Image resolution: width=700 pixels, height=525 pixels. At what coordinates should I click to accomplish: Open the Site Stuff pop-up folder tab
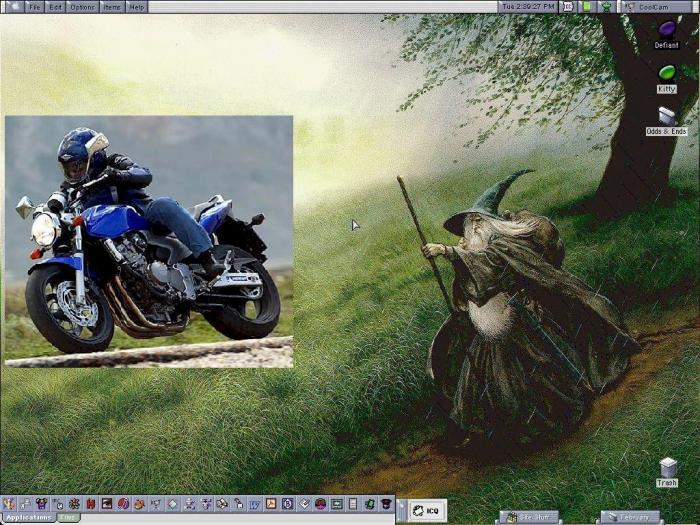(x=530, y=517)
